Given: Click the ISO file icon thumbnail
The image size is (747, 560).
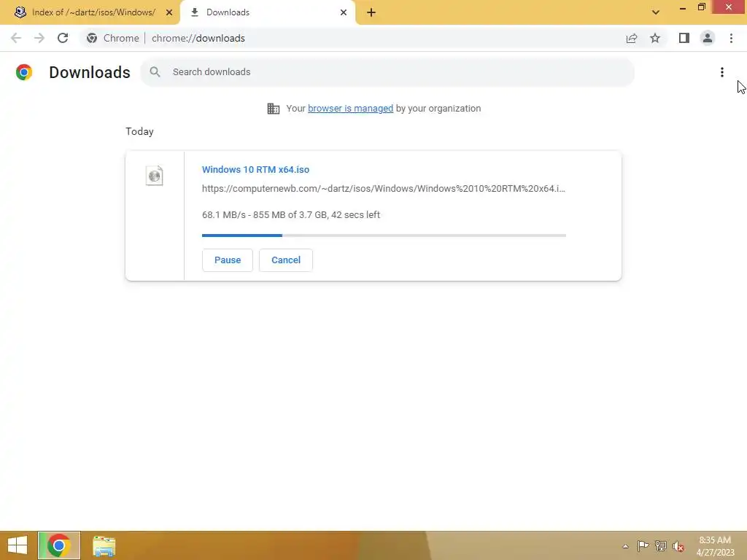Looking at the screenshot, I should 155,176.
